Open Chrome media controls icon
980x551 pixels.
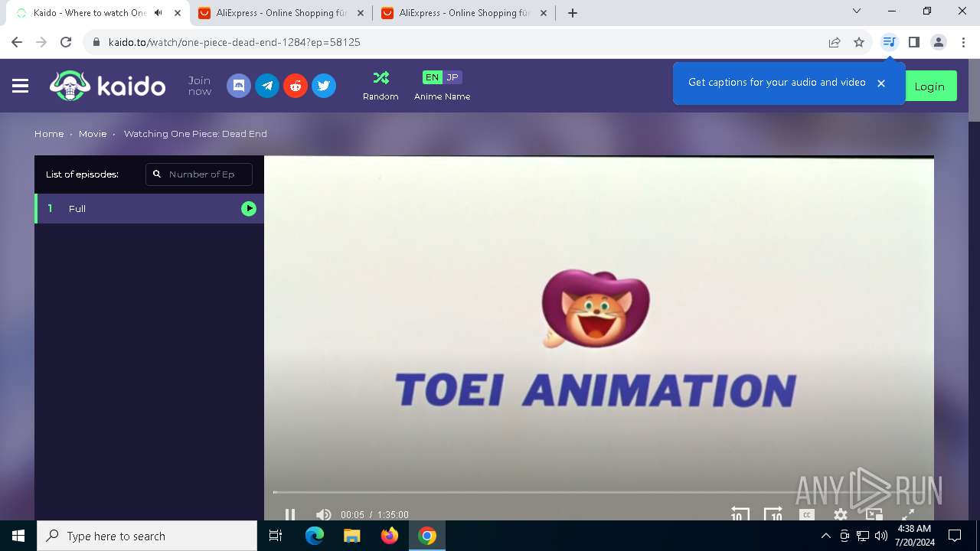coord(889,42)
